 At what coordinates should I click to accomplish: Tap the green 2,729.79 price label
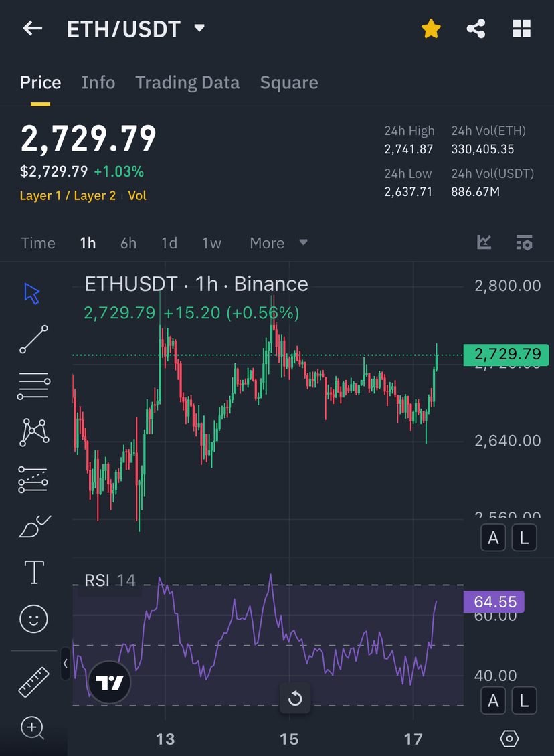(506, 355)
